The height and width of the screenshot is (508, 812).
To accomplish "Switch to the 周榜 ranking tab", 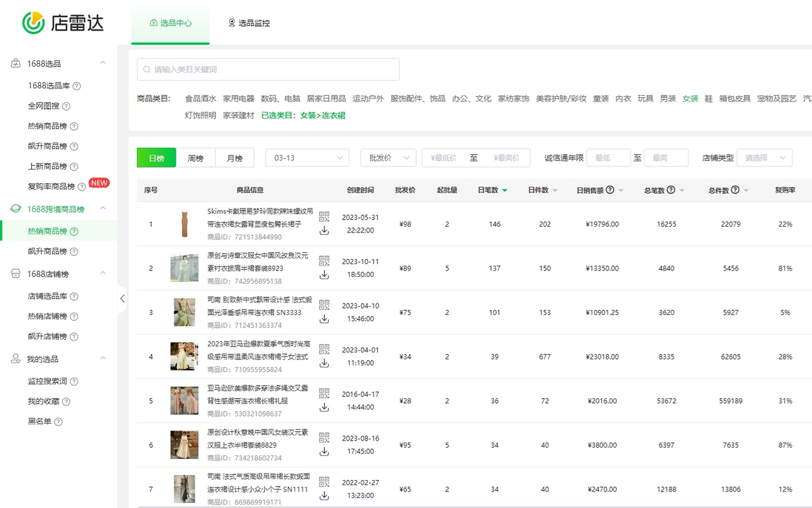I will [x=195, y=157].
